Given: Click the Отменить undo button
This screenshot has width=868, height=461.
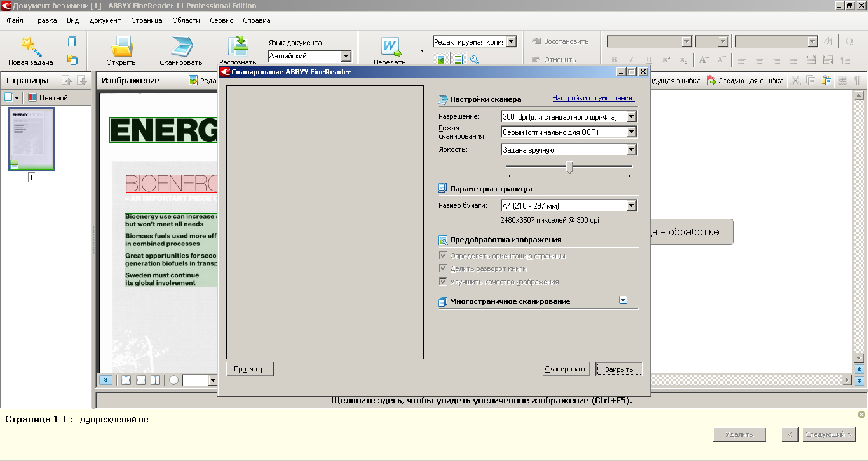Looking at the screenshot, I should [x=553, y=60].
